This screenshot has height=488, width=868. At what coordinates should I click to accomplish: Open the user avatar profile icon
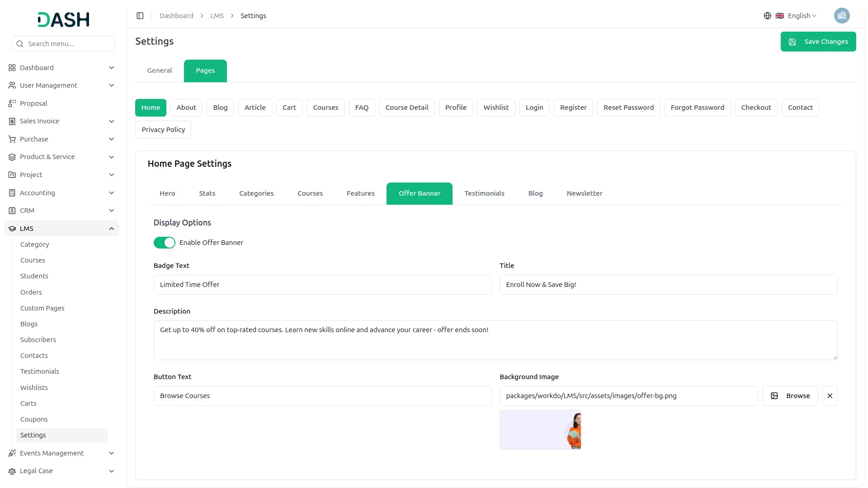[841, 16]
